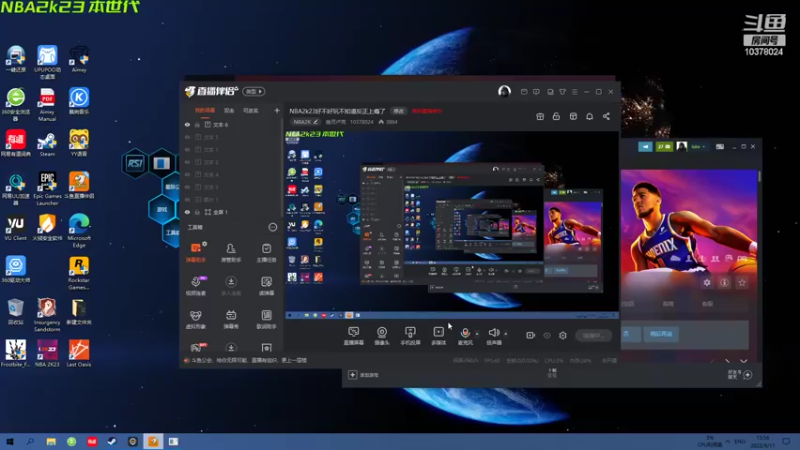Image resolution: width=800 pixels, height=450 pixels.
Task: Expand the speaker options arrow
Action: tap(506, 334)
